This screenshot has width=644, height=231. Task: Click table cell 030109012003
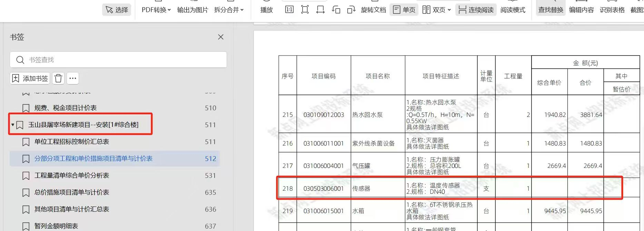pyautogui.click(x=324, y=115)
